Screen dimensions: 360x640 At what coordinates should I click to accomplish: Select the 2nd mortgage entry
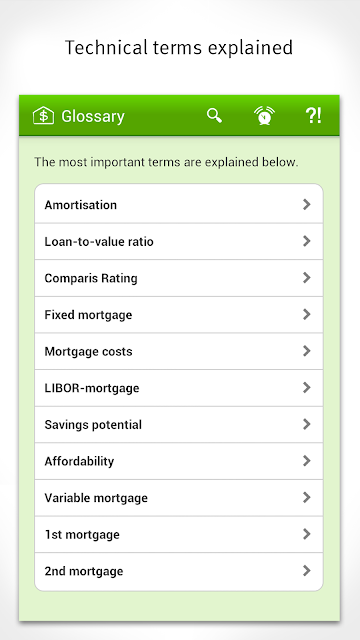click(x=179, y=571)
